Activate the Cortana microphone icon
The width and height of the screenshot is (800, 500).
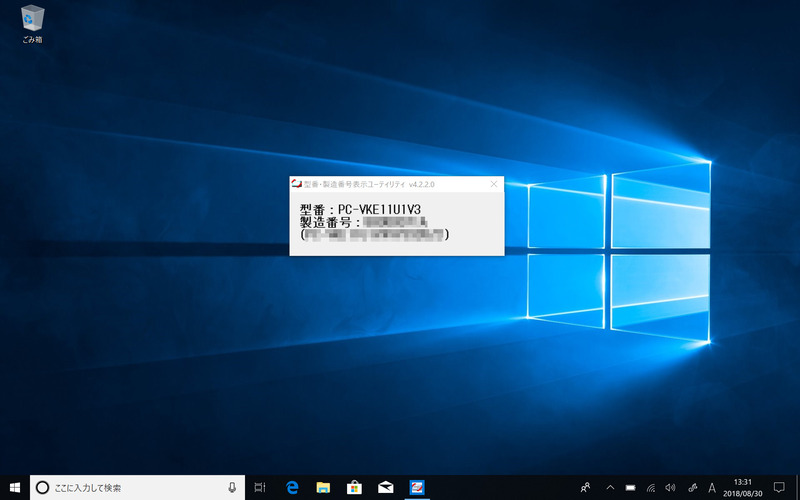232,488
